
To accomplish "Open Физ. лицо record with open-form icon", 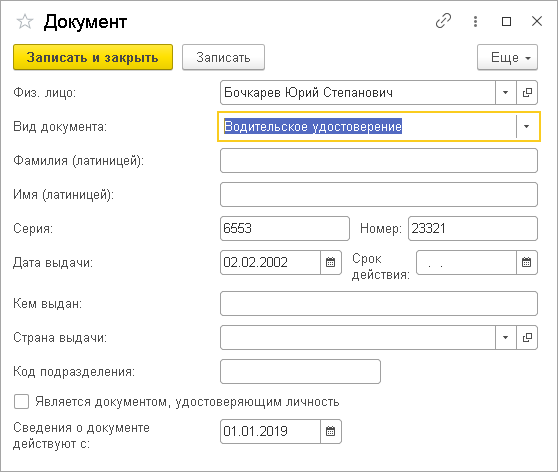I will click(527, 93).
